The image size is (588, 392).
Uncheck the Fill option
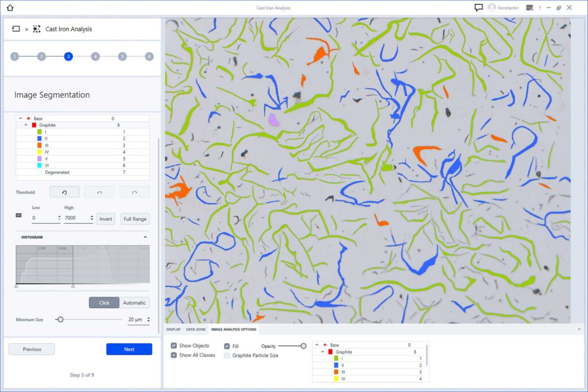[x=227, y=346]
